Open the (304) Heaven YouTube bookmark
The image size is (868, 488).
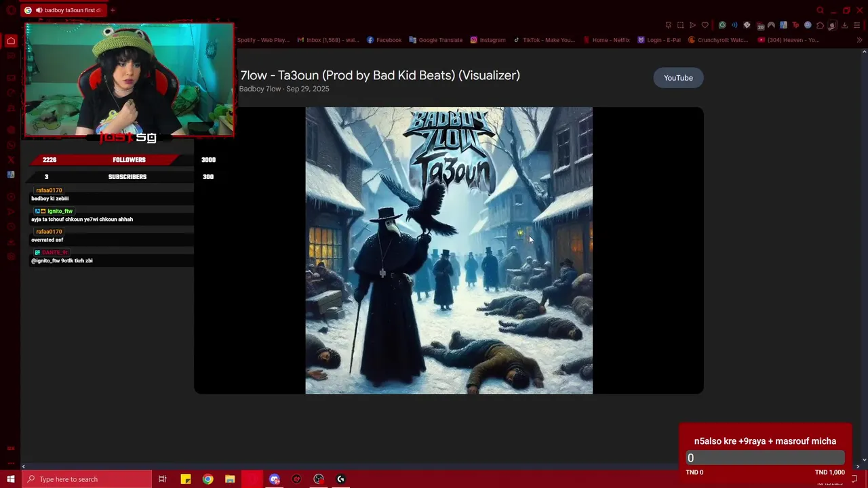[x=789, y=40]
